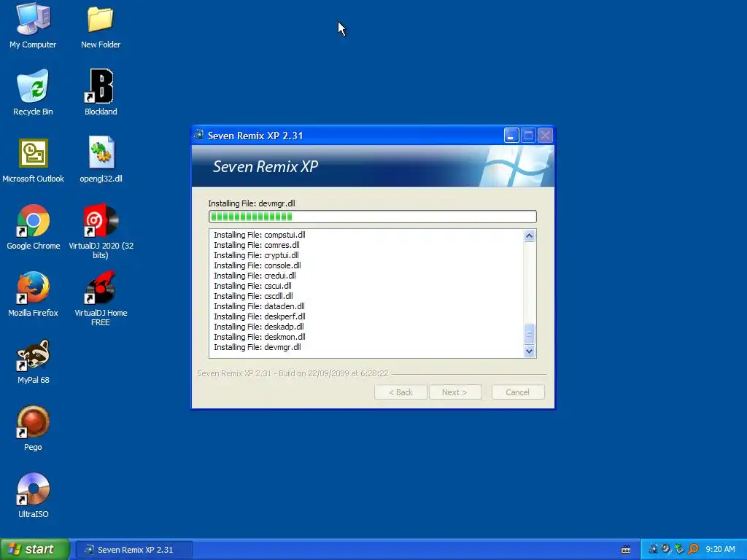Click log line 'Installing File: deskadp.dll'
Viewport: 747px width, 560px height.
tap(259, 327)
